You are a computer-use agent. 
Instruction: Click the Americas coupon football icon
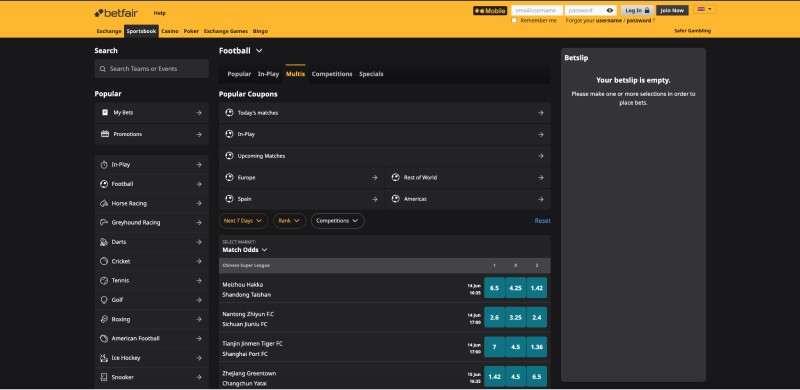coord(395,199)
